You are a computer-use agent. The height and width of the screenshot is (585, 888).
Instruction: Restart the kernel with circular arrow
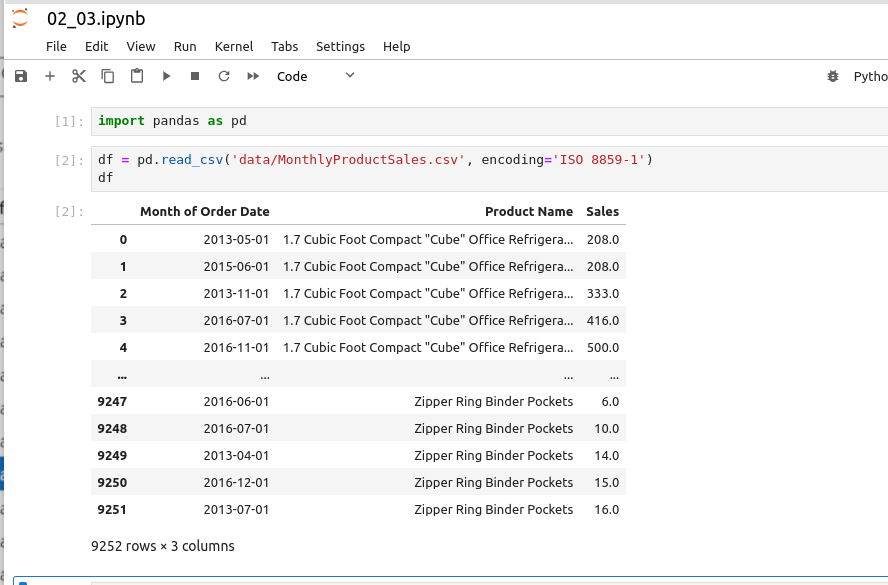224,76
